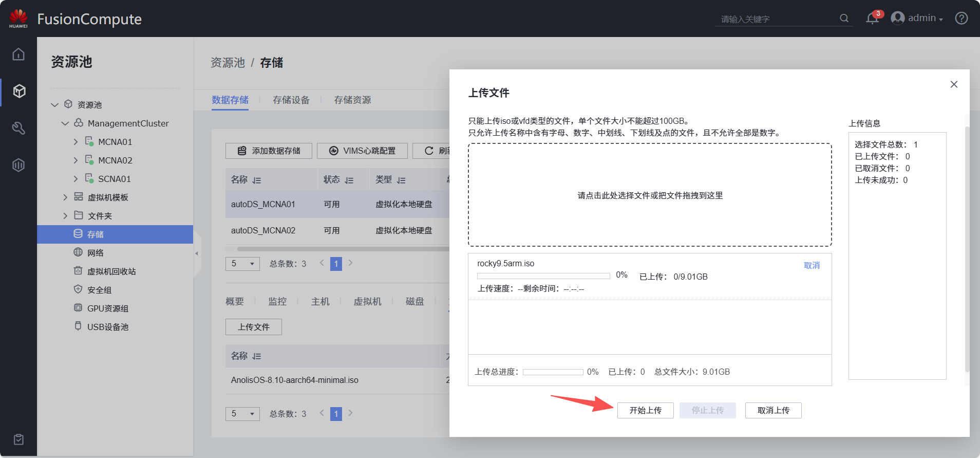Open the 概要 detail tab

click(235, 301)
